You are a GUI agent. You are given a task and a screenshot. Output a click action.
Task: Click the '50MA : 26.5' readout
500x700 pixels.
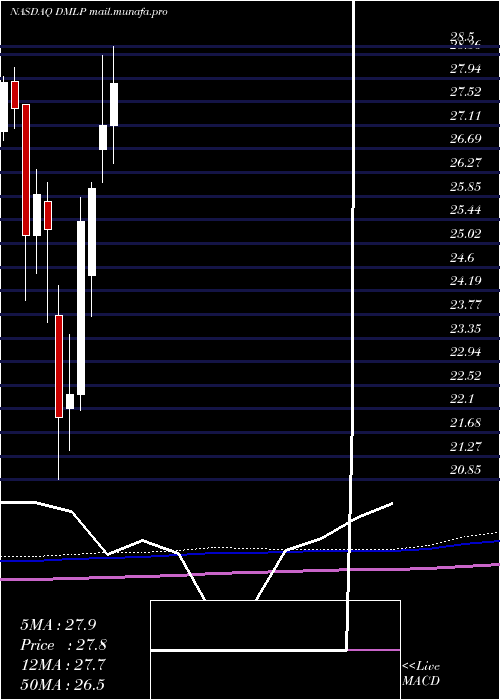[63, 684]
